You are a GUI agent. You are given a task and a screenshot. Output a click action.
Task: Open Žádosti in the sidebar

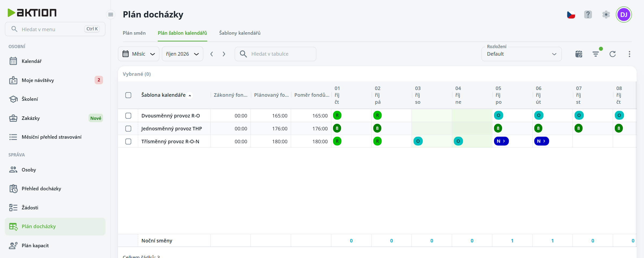coord(55,208)
